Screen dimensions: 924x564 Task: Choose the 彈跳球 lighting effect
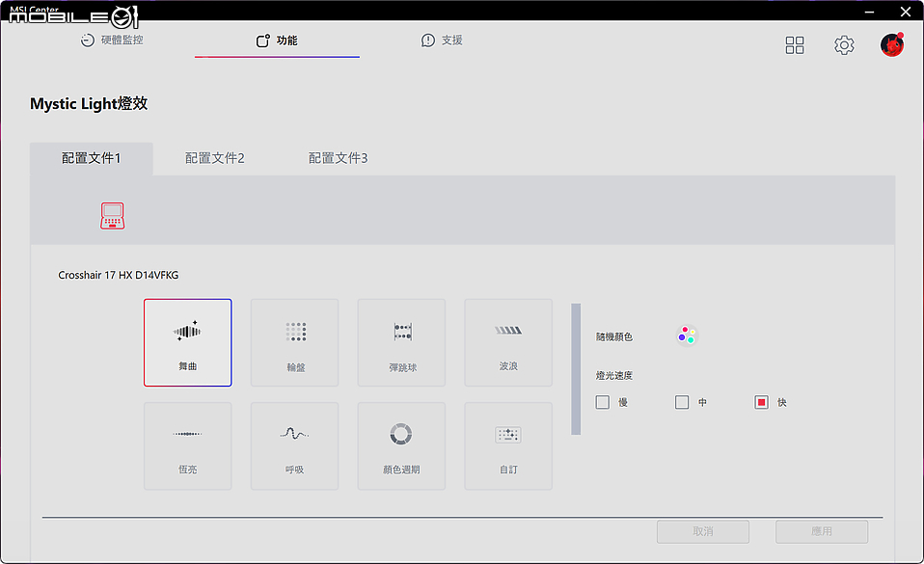tap(401, 342)
